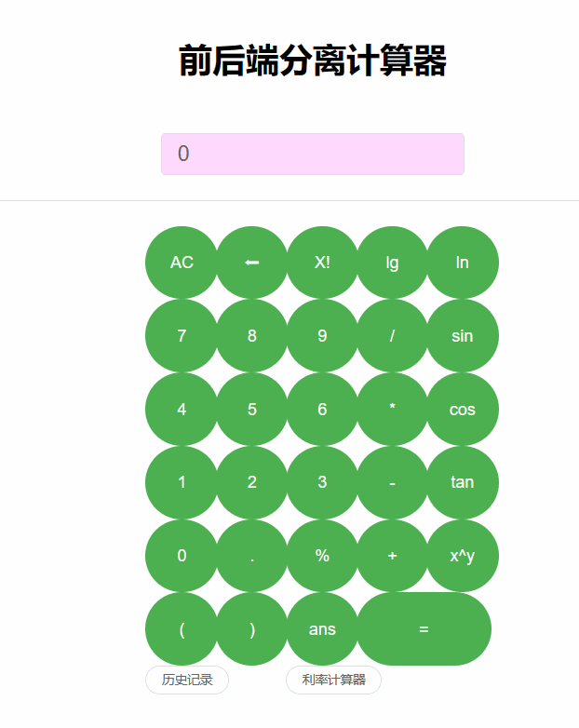The height and width of the screenshot is (728, 579).
Task: Focus the pink calculator display field
Action: (x=313, y=154)
